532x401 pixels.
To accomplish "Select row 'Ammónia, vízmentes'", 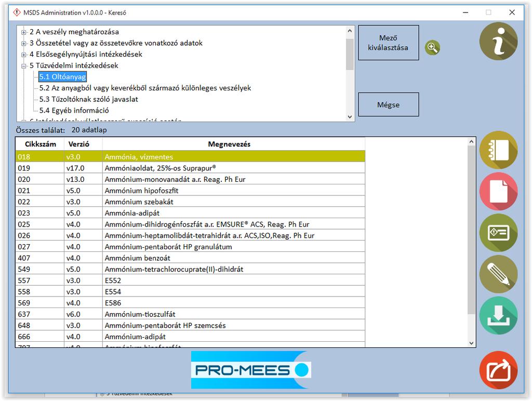I will (x=190, y=157).
